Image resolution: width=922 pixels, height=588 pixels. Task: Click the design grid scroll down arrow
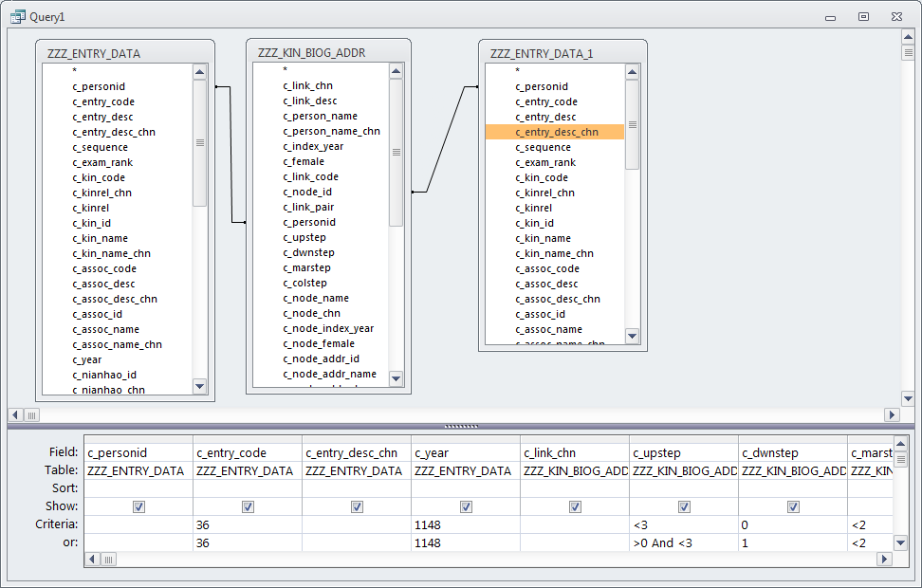[x=901, y=542]
